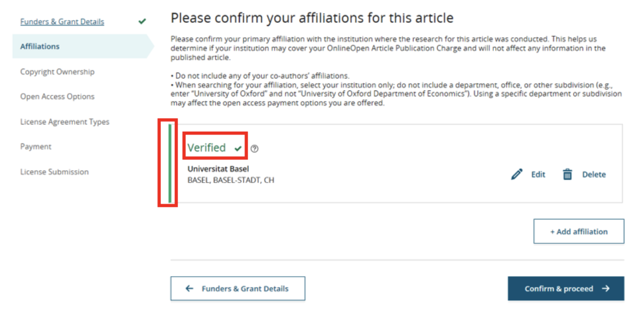Image resolution: width=644 pixels, height=317 pixels.
Task: Go to Copyright Ownership step
Action: (57, 71)
